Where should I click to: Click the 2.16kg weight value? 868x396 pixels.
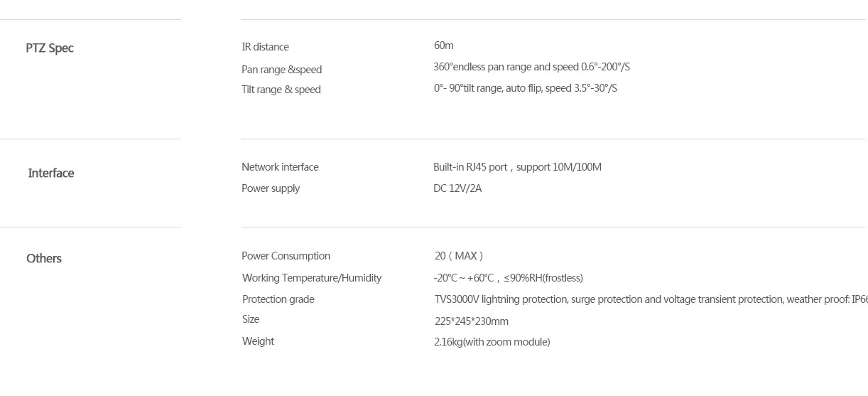492,342
